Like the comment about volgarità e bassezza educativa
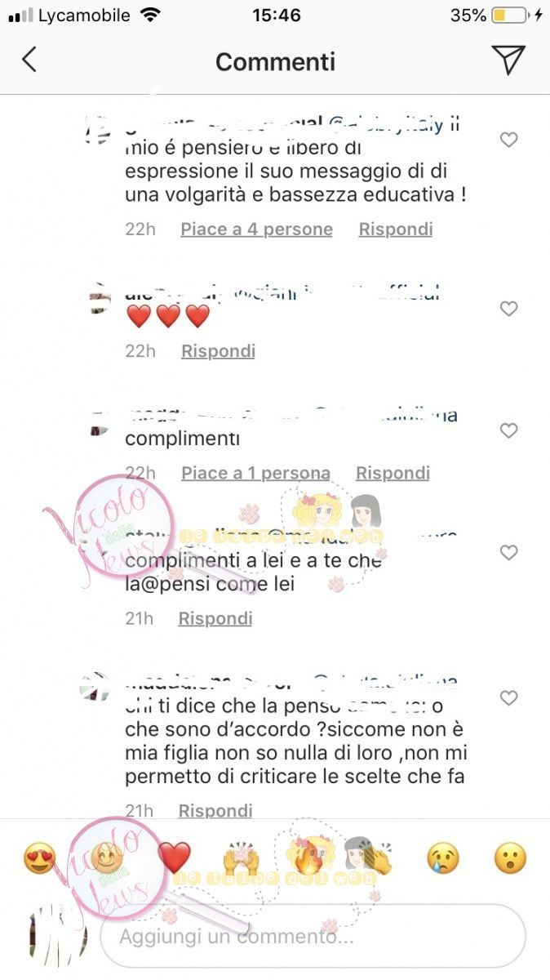The image size is (550, 980). 509,140
